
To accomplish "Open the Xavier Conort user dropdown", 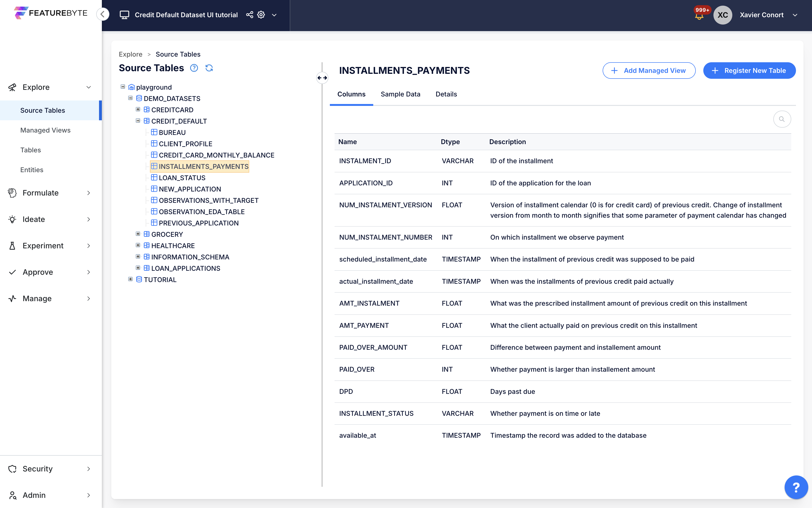I will click(795, 15).
